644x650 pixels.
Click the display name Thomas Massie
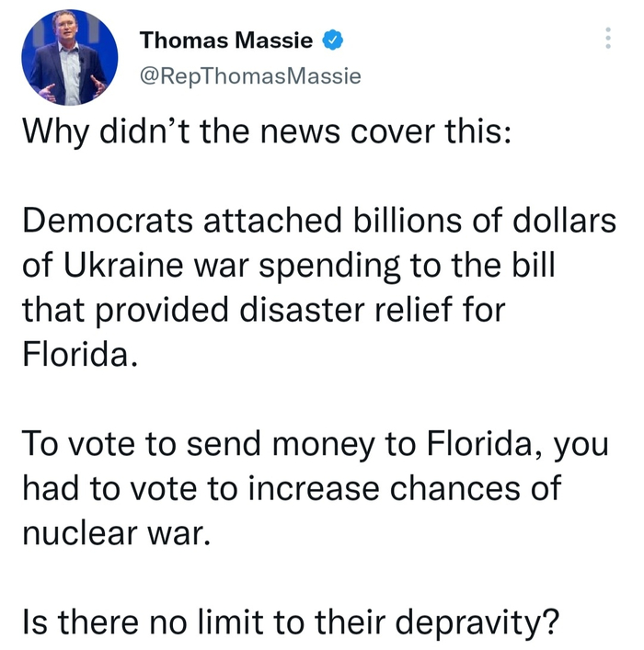tap(228, 40)
